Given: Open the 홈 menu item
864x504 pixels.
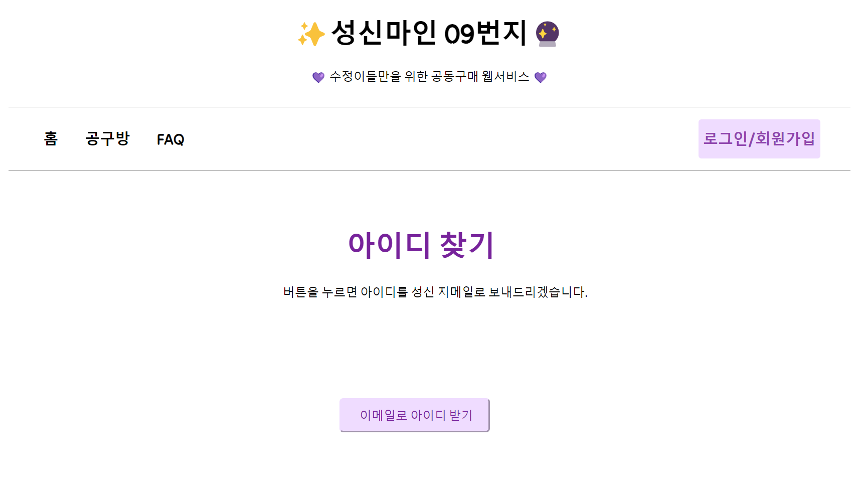Looking at the screenshot, I should (51, 139).
